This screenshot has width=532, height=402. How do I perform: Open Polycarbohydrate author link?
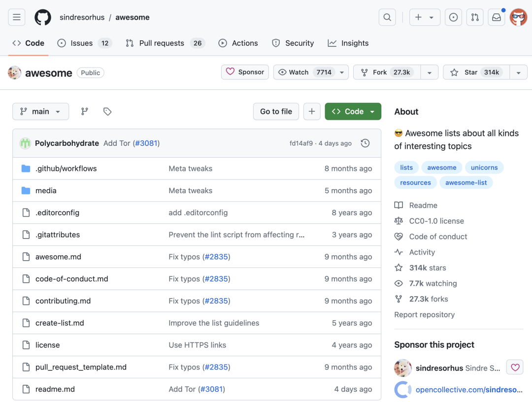67,143
